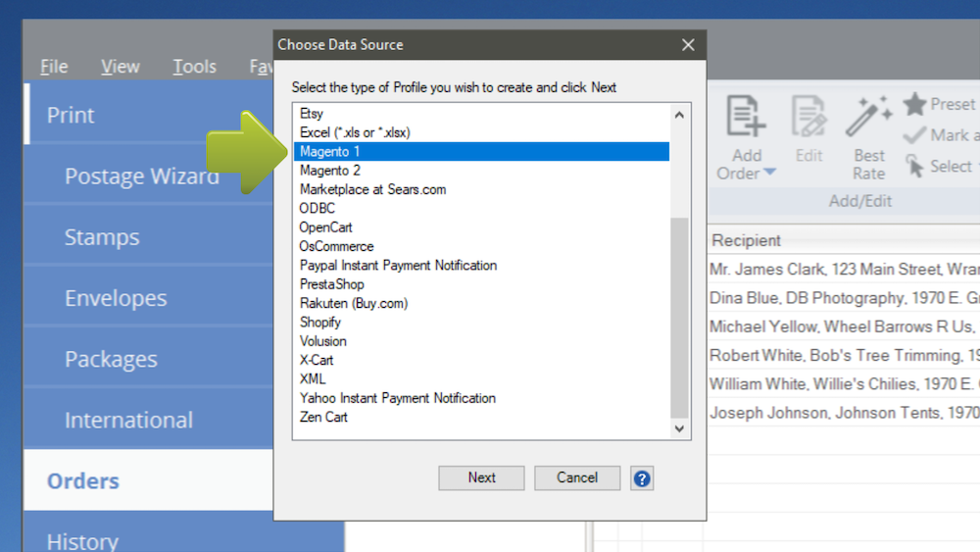Select X-Cart in the list

[x=481, y=360]
